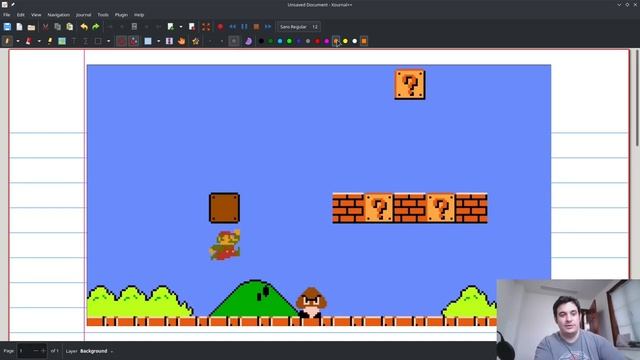This screenshot has height=360, width=640.
Task: Select the Eraser tool
Action: coord(29,41)
